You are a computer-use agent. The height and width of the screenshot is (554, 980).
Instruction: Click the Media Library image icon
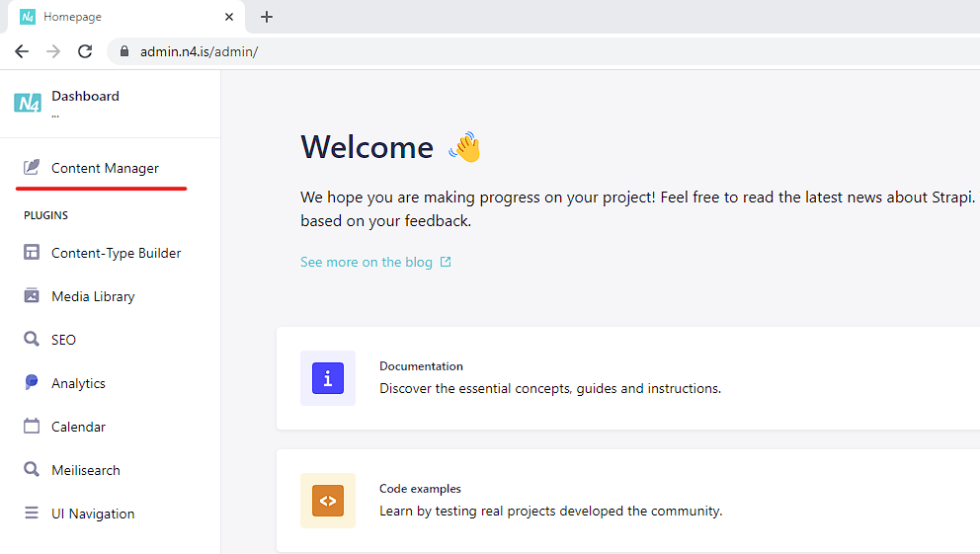32,295
